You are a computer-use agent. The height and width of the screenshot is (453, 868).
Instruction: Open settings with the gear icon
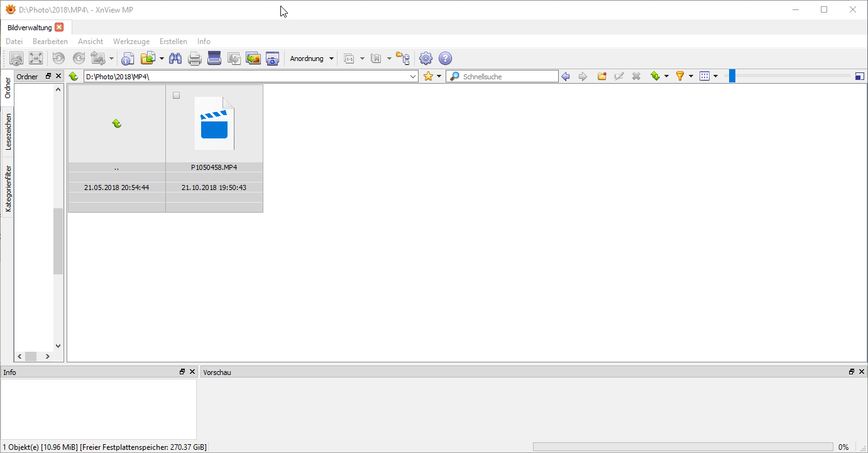(x=426, y=59)
